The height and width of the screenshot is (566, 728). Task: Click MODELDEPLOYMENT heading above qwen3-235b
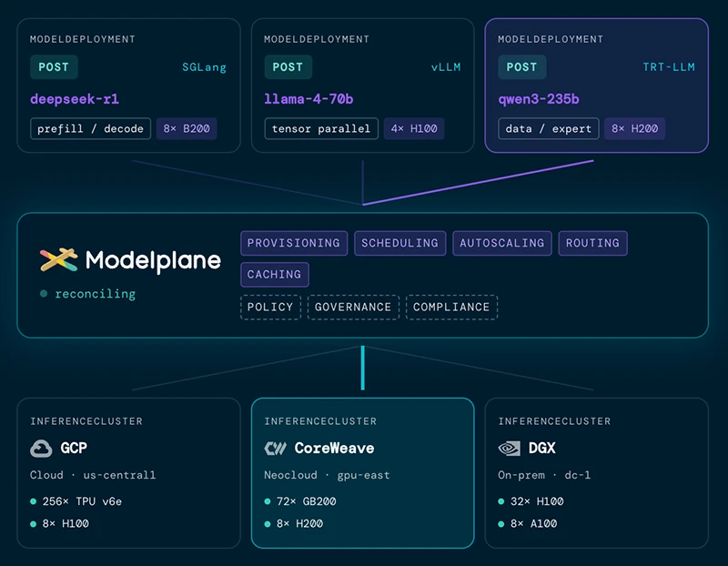[551, 39]
